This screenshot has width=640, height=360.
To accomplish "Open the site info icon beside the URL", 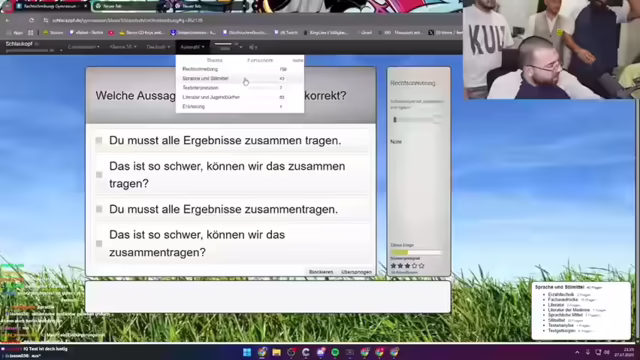I will pos(46,20).
